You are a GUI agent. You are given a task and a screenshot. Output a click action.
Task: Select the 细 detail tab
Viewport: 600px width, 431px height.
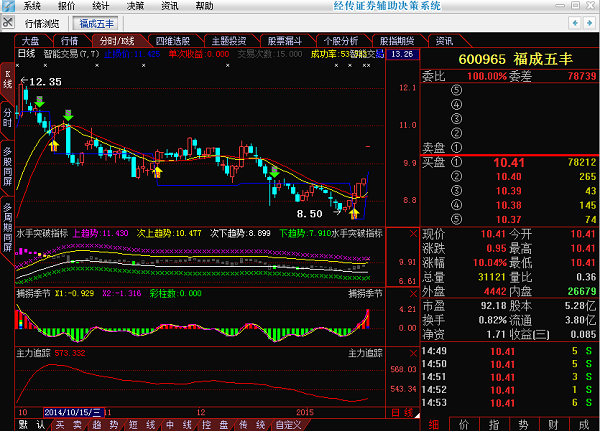434,424
